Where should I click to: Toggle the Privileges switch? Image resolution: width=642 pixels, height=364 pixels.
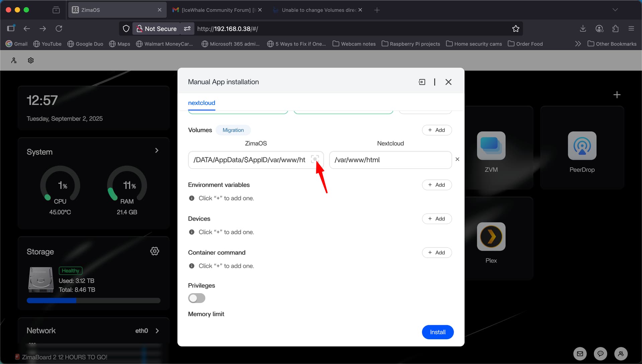pyautogui.click(x=197, y=298)
